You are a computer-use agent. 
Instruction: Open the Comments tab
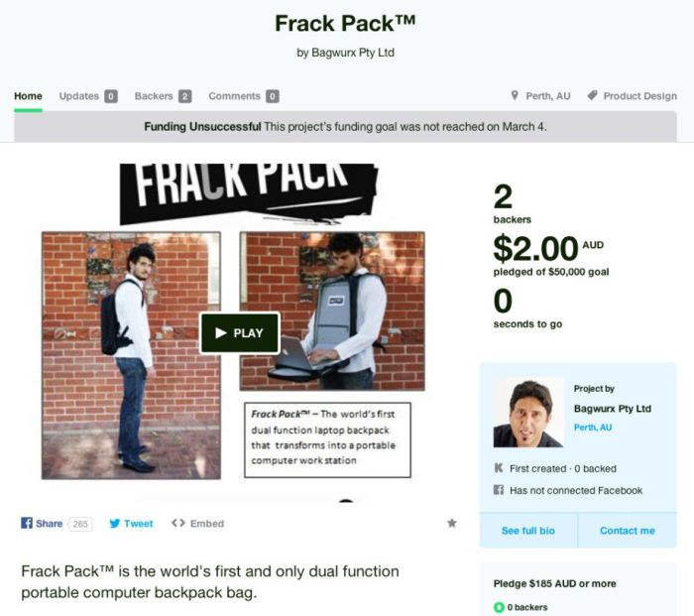tap(244, 96)
